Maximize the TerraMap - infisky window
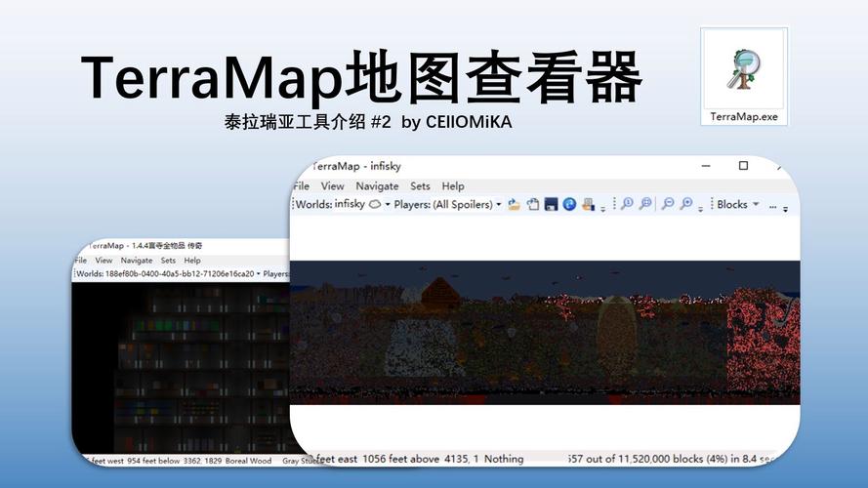 (x=743, y=166)
